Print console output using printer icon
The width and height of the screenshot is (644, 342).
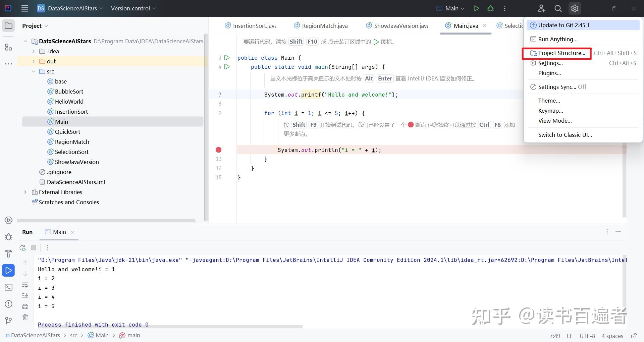(25, 306)
